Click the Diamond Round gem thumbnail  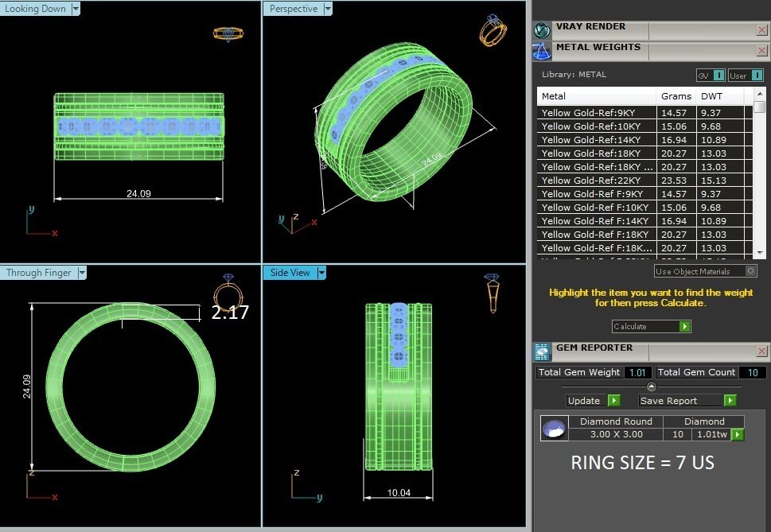tap(554, 428)
